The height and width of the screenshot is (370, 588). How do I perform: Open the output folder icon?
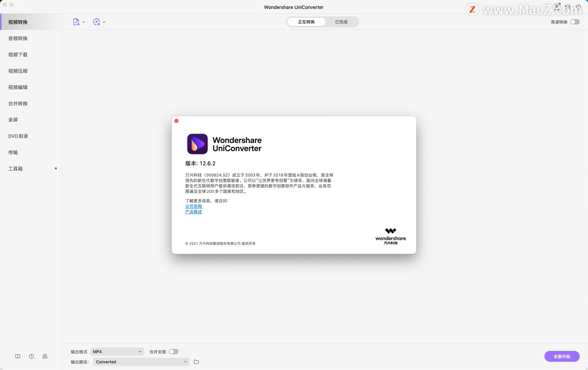pos(196,362)
